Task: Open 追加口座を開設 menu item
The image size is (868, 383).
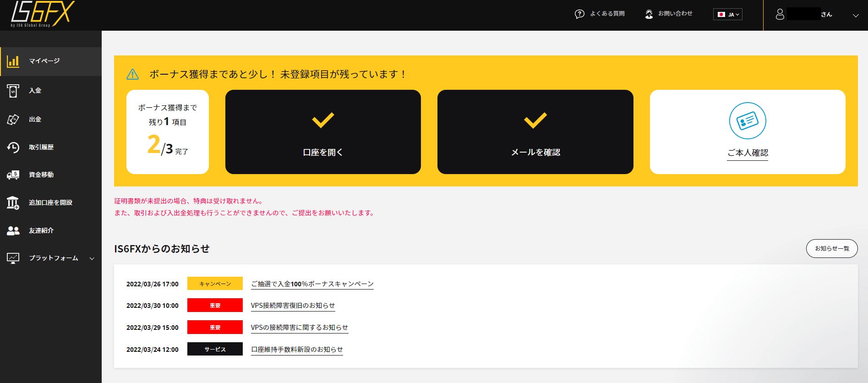Action: pyautogui.click(x=51, y=202)
